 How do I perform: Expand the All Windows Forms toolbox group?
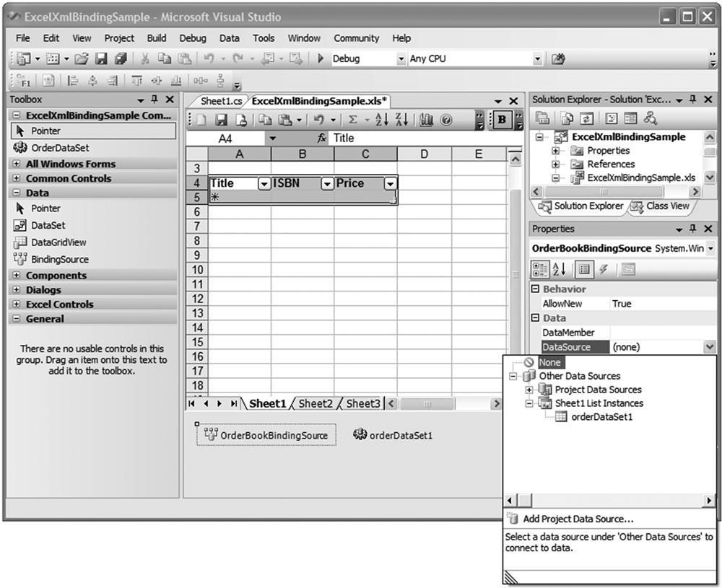(17, 164)
